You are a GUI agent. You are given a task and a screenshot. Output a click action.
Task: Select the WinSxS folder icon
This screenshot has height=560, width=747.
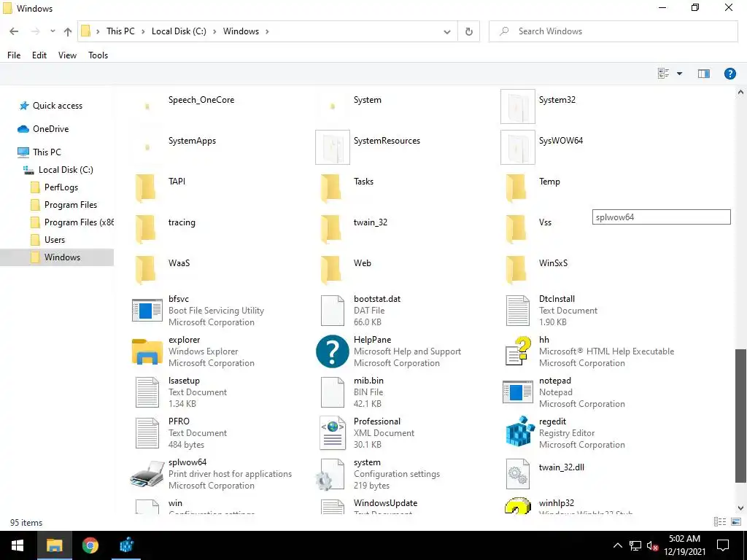click(516, 270)
